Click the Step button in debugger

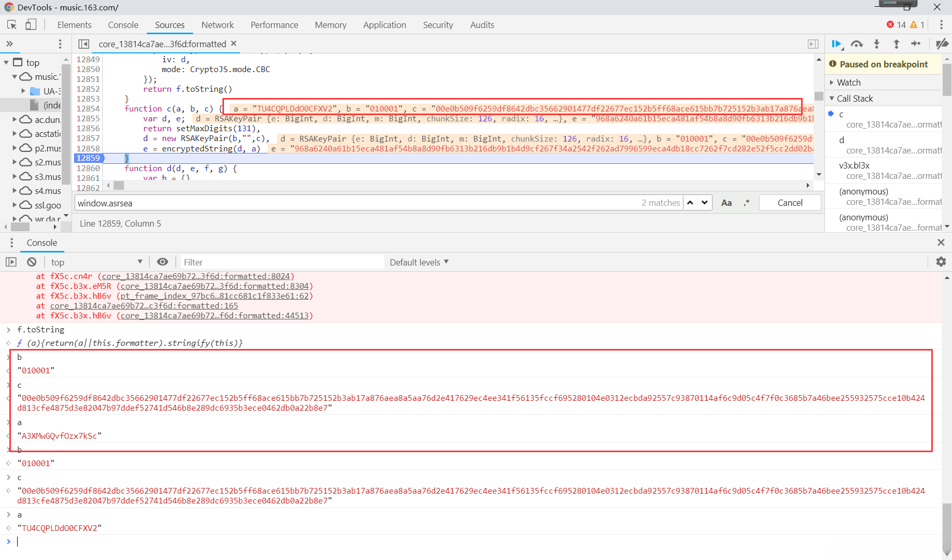click(x=916, y=44)
